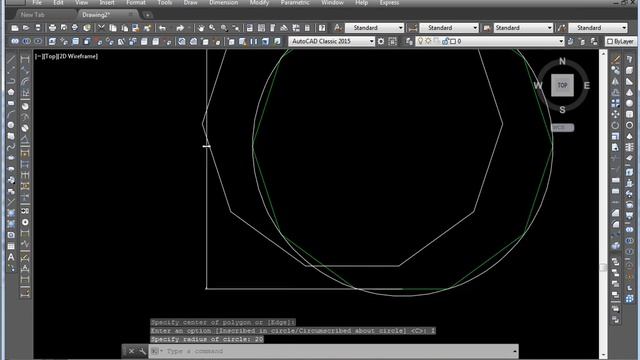Click the Dimension Style icon

tap(412, 28)
